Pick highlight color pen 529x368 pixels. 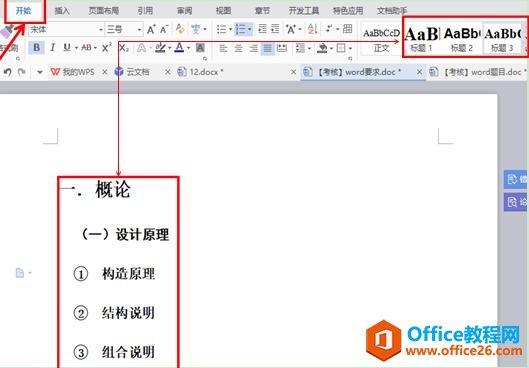(x=160, y=48)
